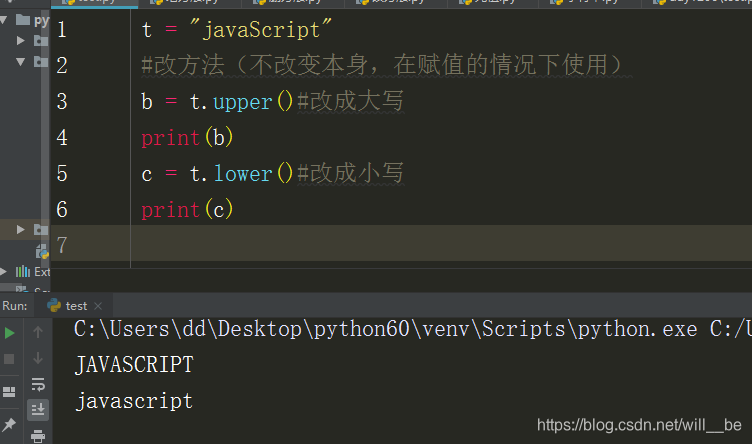
Task: Click the folder icon of the expanded subfolder
Action: [x=41, y=61]
